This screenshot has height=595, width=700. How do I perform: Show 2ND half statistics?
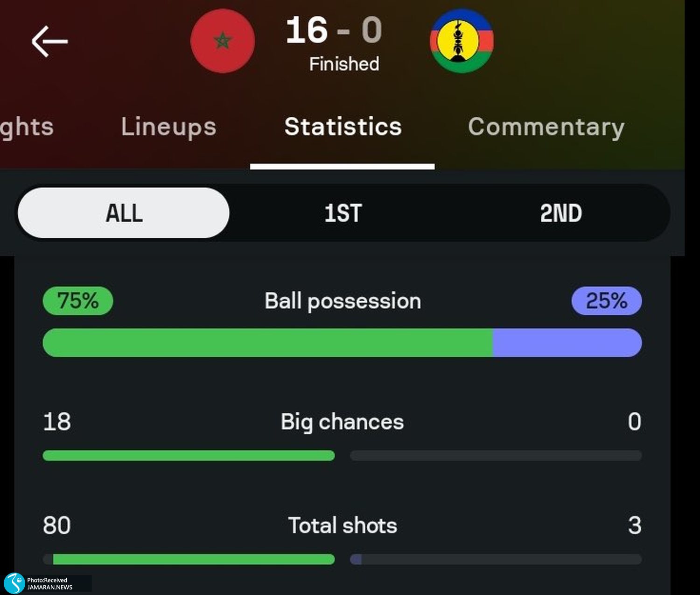[561, 213]
